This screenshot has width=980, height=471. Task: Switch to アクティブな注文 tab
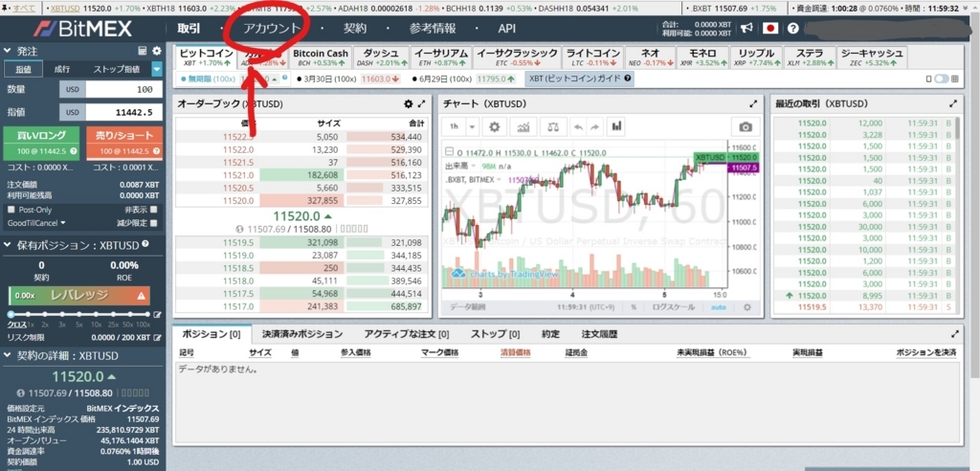[x=406, y=334]
